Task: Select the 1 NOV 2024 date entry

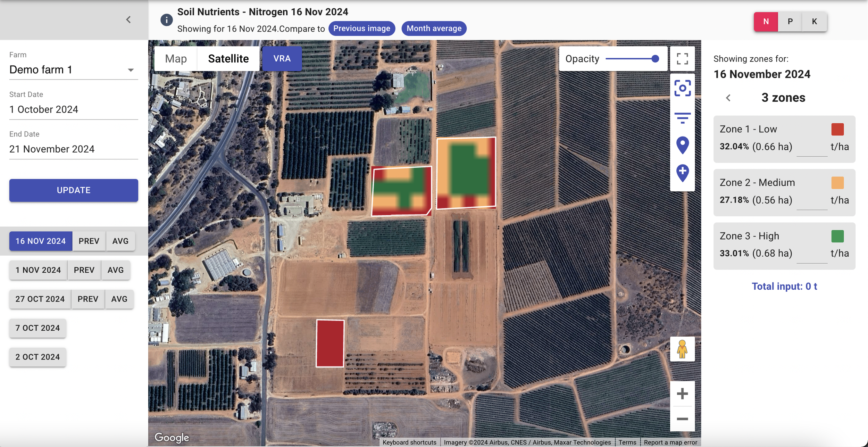Action: (38, 270)
